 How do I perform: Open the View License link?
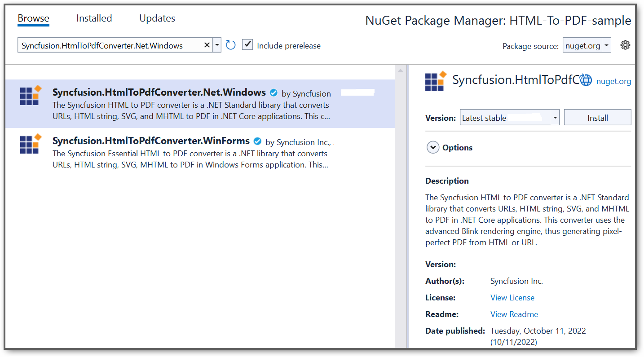[x=512, y=298]
